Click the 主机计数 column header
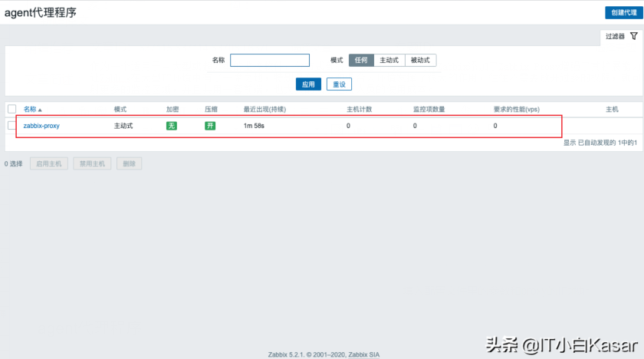 360,109
